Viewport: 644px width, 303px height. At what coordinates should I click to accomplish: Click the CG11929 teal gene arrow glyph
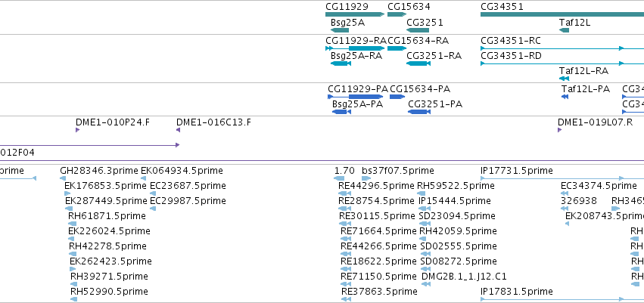tap(355, 14)
